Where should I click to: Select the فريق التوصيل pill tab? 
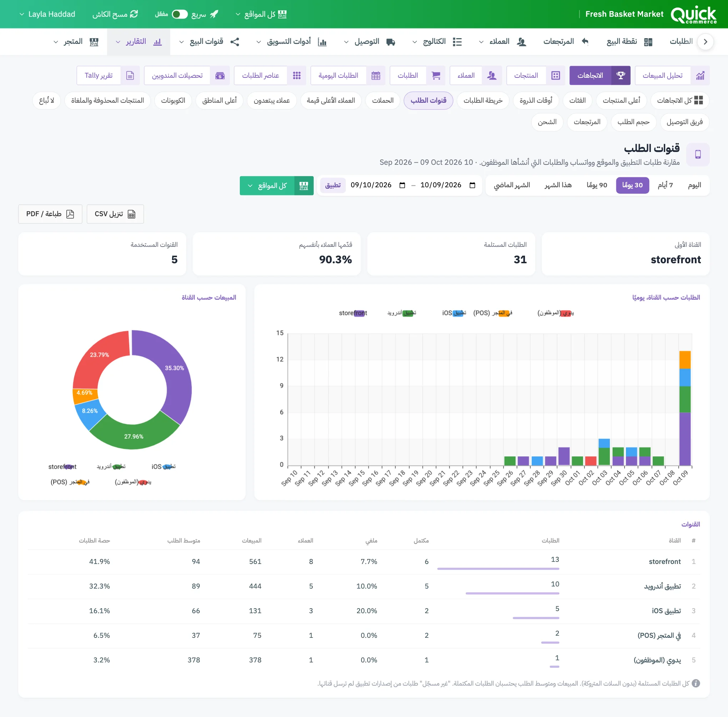pyautogui.click(x=684, y=122)
